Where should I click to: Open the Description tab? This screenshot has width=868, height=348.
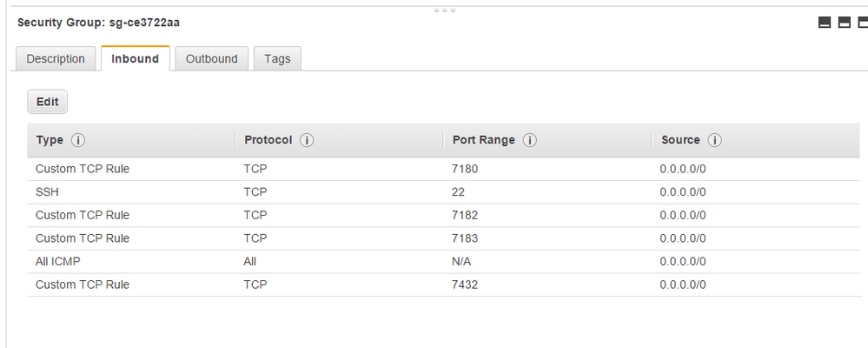[56, 59]
